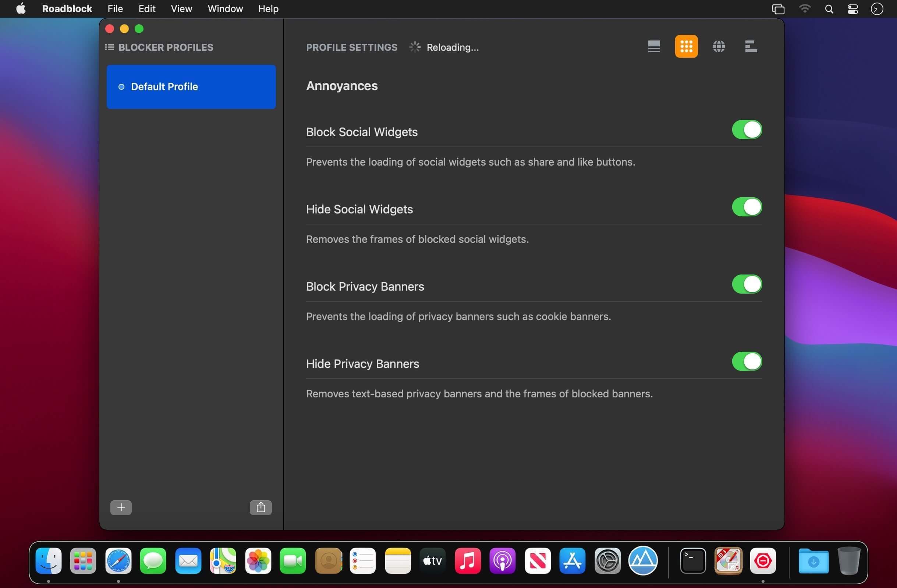Open Spotlight search in menu bar
This screenshot has width=897, height=588.
point(829,9)
